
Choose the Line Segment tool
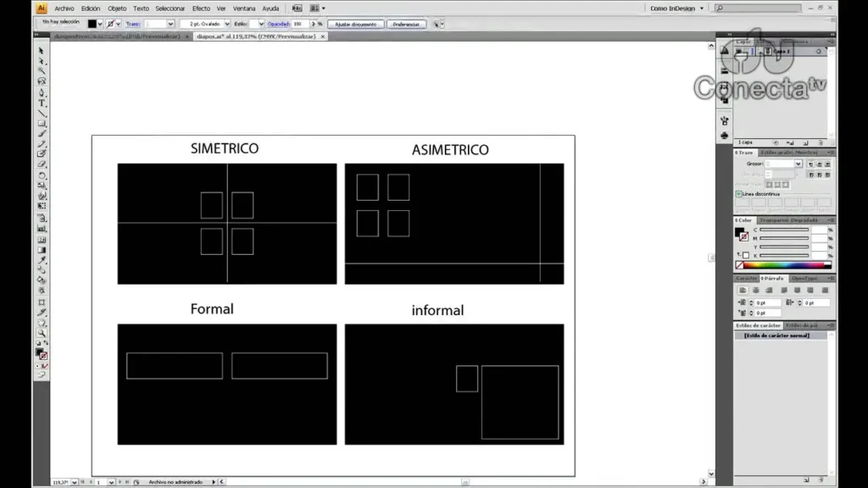click(x=42, y=114)
